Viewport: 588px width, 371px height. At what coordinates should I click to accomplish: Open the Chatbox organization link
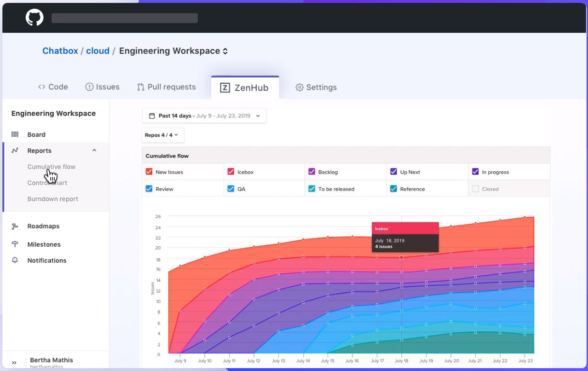60,51
